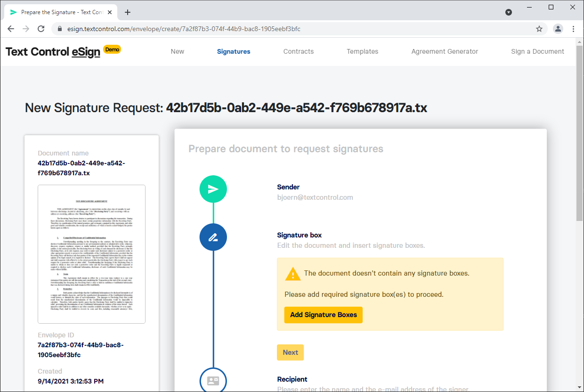Open the NDA document thumbnail preview
Image resolution: width=584 pixels, height=392 pixels.
tap(91, 254)
